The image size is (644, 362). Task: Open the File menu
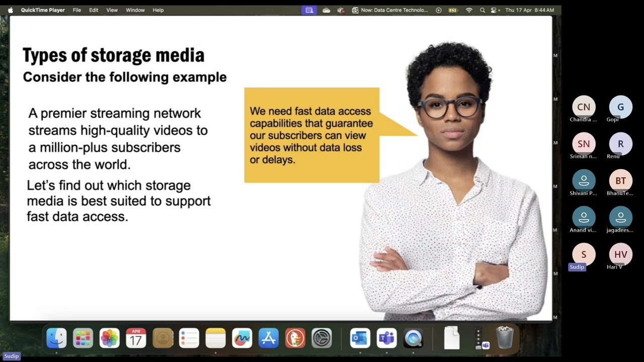(x=77, y=10)
